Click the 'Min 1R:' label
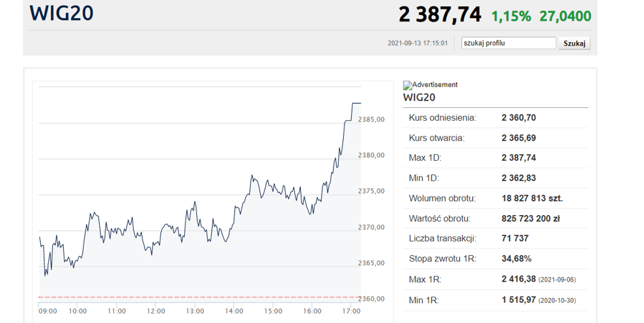This screenshot has height=323, width=644. [x=424, y=301]
